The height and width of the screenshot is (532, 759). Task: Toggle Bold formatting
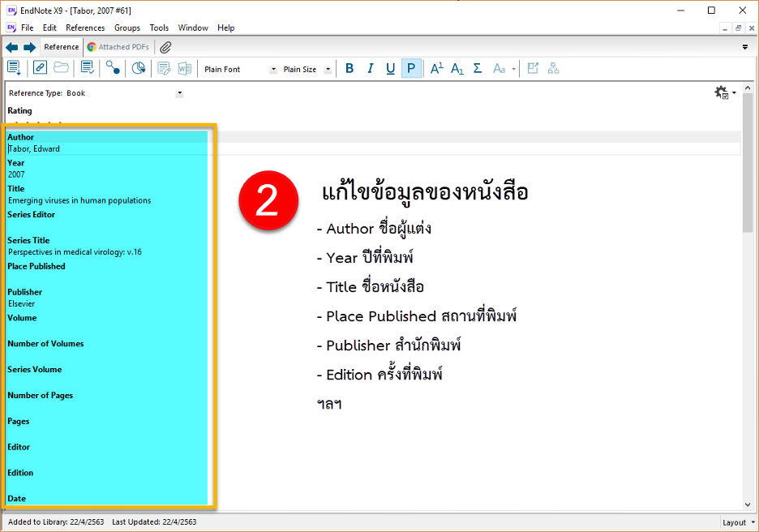coord(349,69)
